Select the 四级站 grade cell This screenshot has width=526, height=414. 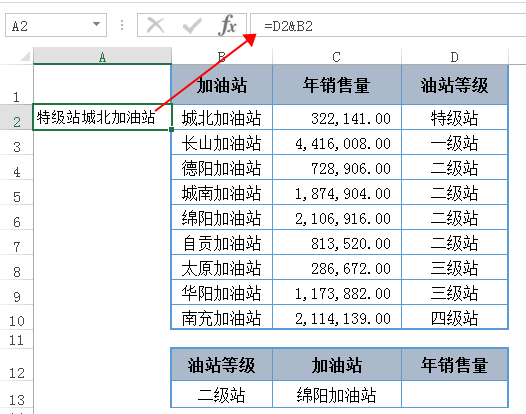pyautogui.click(x=455, y=317)
